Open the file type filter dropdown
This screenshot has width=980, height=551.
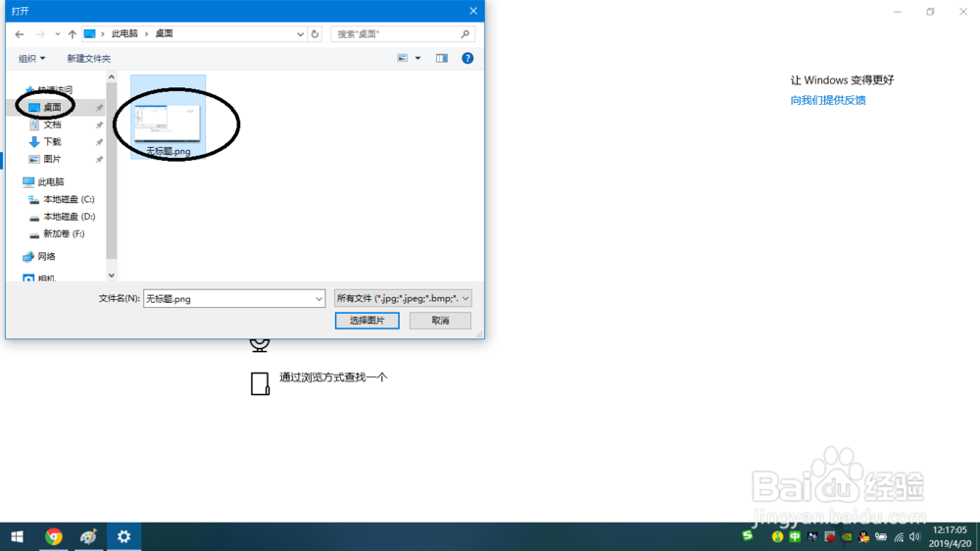click(403, 298)
